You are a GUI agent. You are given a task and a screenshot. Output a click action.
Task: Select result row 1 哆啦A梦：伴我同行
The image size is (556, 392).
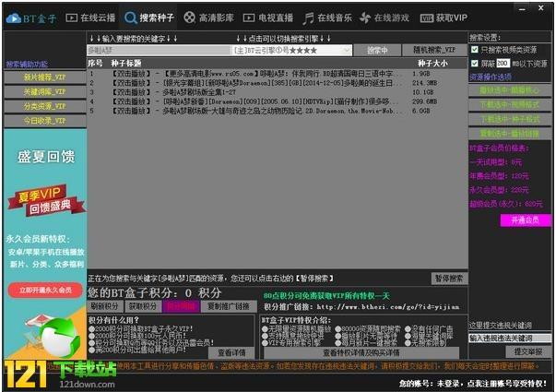pyautogui.click(x=278, y=74)
